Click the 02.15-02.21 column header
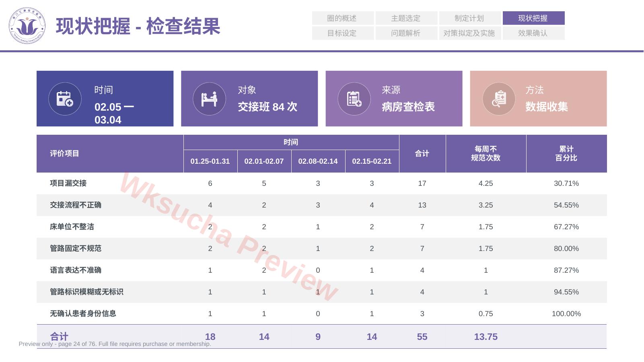The width and height of the screenshot is (644, 362). [372, 161]
